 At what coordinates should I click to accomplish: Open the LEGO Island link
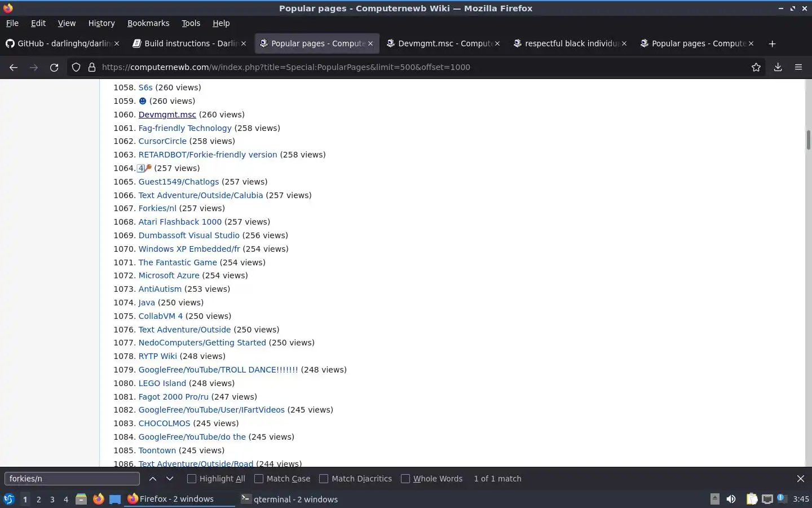click(162, 383)
